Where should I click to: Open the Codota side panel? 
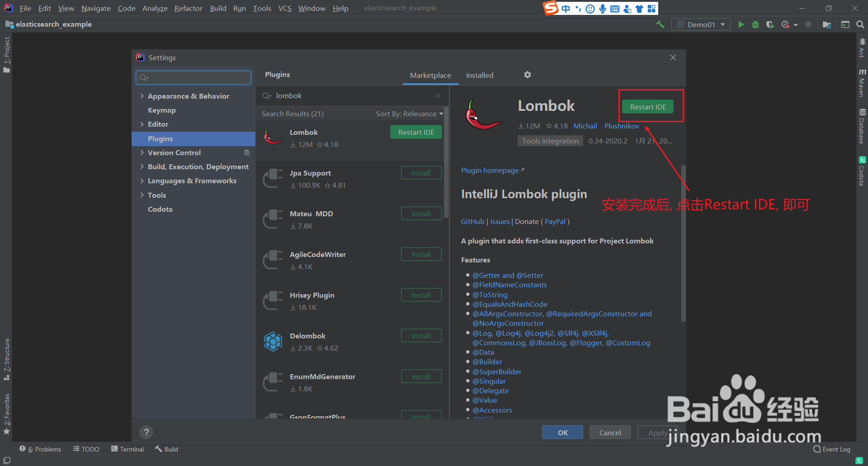862,171
